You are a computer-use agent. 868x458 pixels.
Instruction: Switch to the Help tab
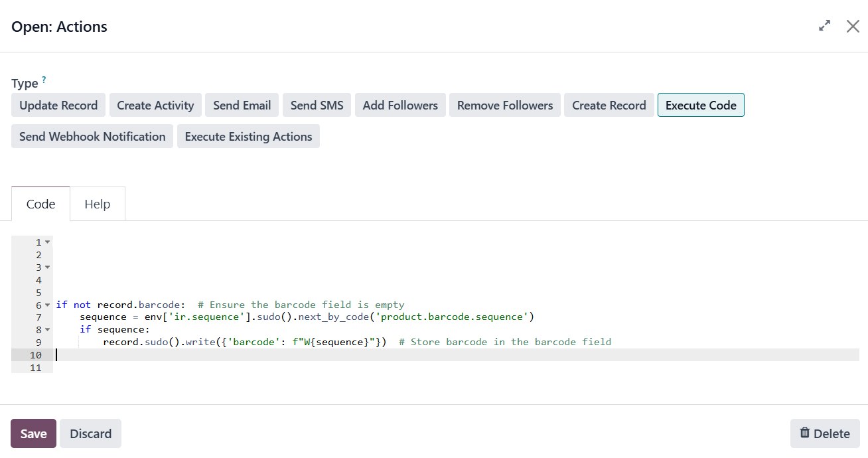pyautogui.click(x=97, y=204)
